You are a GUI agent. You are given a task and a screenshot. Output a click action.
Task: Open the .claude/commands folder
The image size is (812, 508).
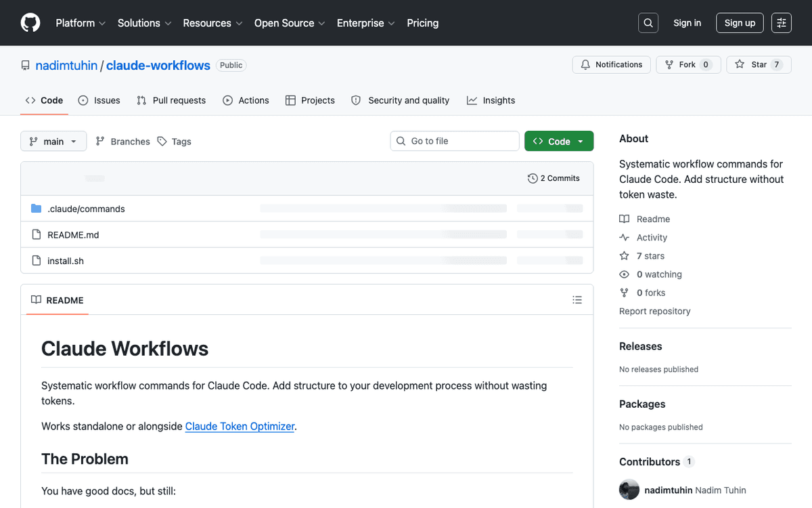(x=86, y=209)
